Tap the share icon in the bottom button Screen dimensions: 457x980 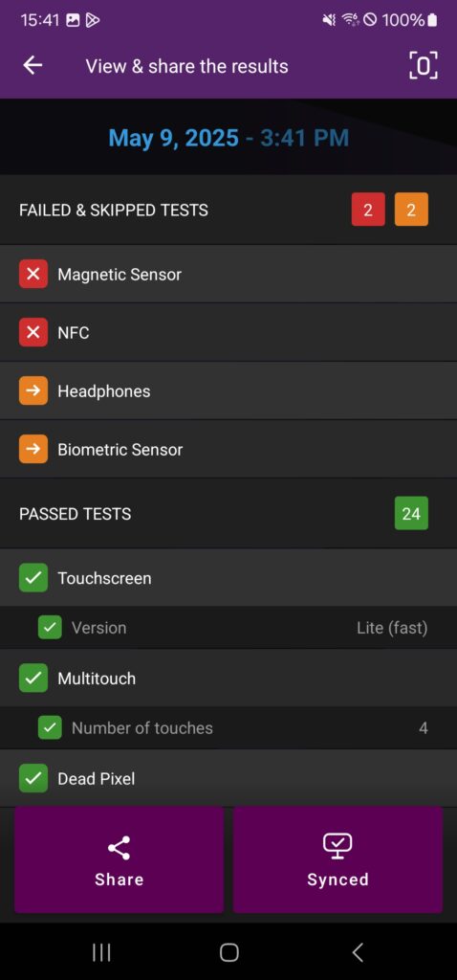pyautogui.click(x=119, y=848)
